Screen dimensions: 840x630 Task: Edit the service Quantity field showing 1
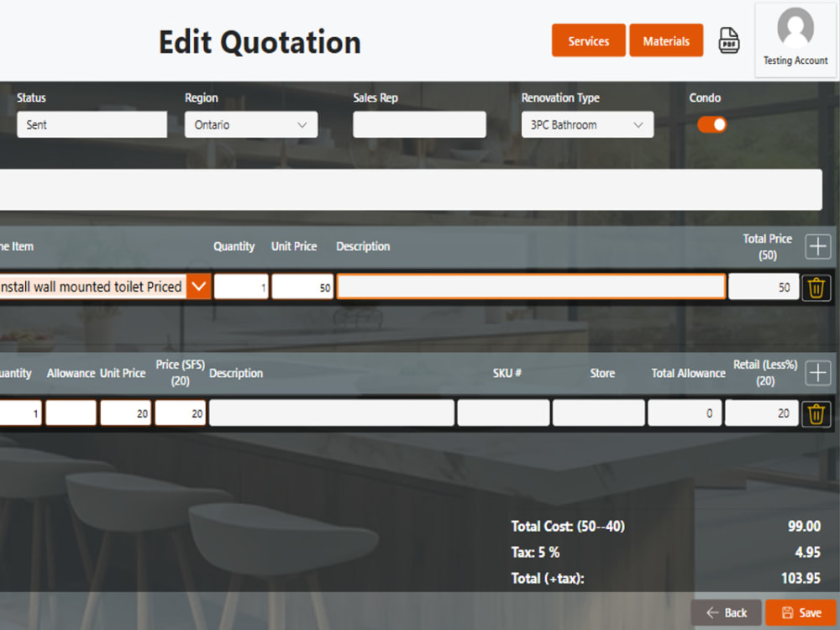(x=241, y=286)
